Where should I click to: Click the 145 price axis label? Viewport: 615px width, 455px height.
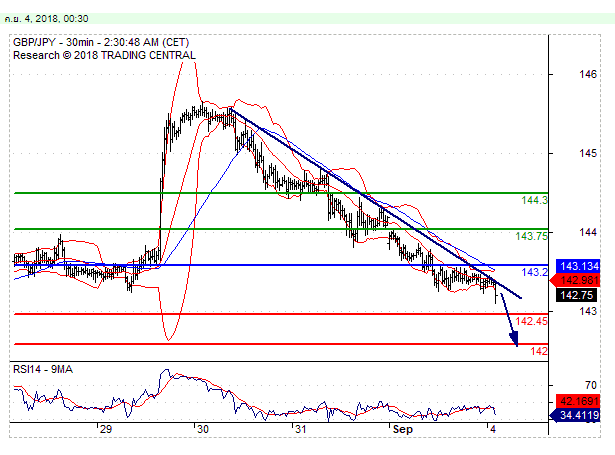coord(588,153)
